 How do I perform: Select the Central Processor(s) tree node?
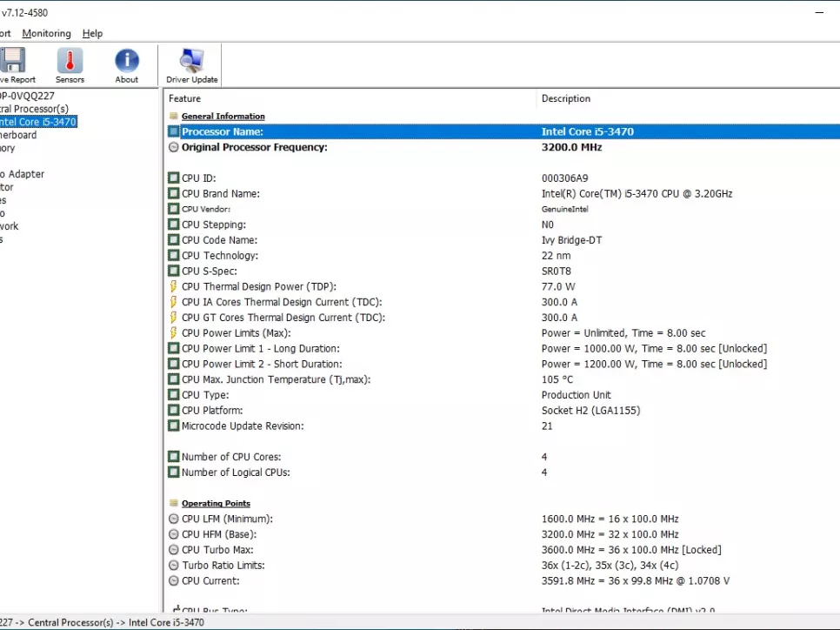(34, 109)
